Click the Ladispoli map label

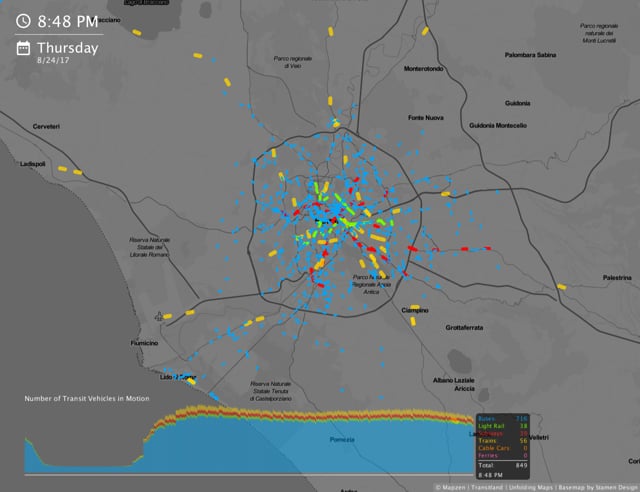(x=33, y=164)
